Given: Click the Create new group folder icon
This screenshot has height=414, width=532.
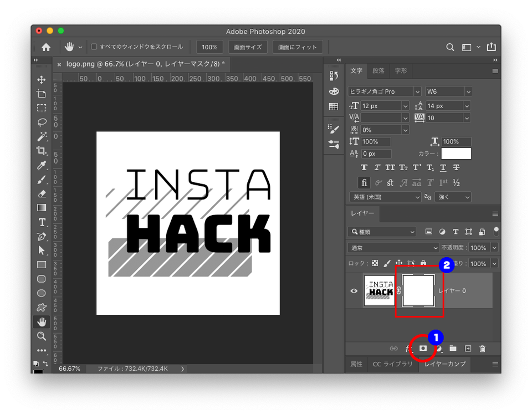Looking at the screenshot, I should (453, 349).
